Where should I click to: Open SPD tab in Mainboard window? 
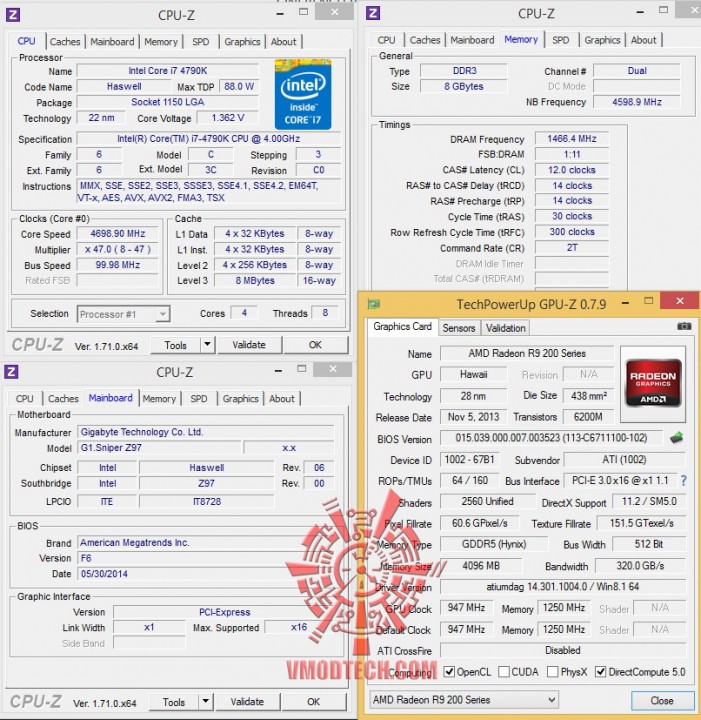(199, 399)
